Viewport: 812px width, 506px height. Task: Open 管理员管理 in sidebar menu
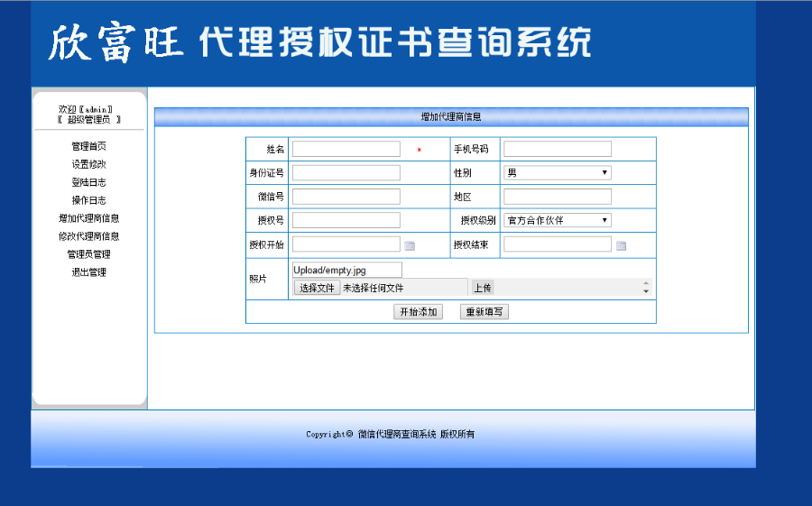coord(88,254)
